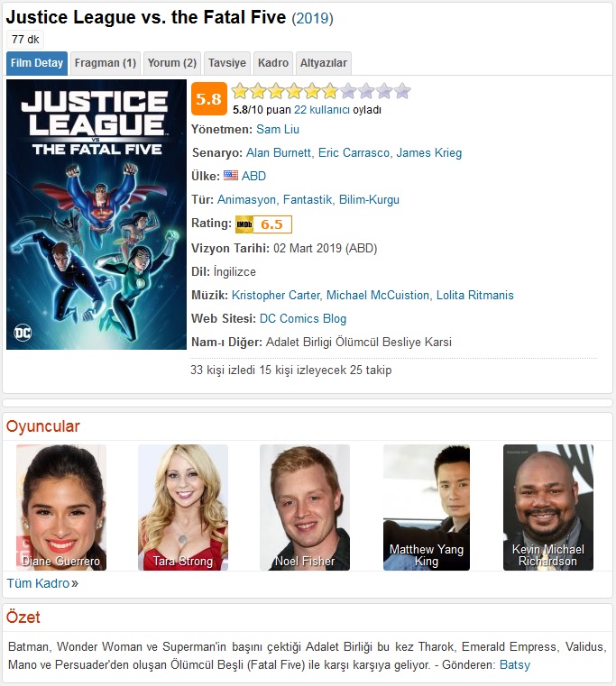Screen dimensions: 616x686
Task: Open director Sam Liu's page
Action: click(x=278, y=130)
